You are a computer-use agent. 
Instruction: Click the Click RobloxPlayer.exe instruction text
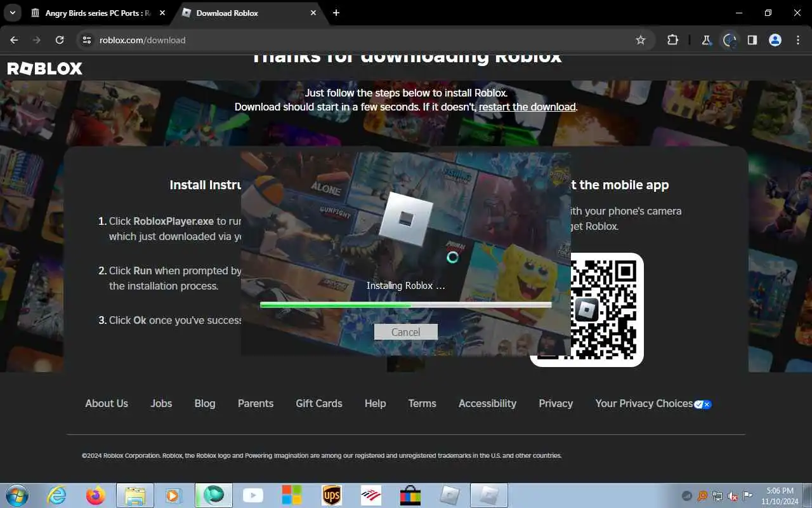175,229
